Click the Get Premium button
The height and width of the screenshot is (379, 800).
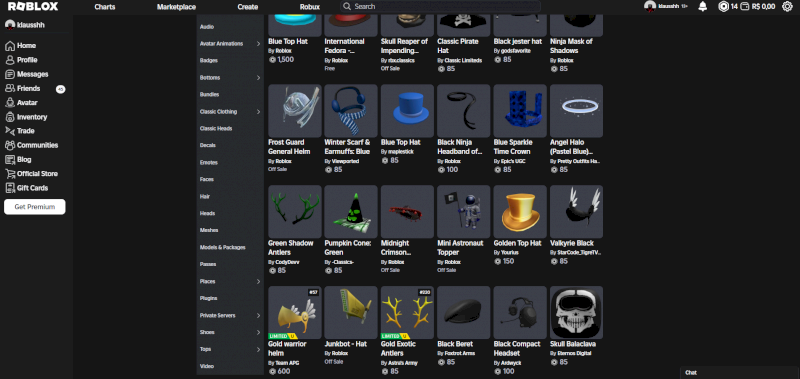[x=35, y=207]
